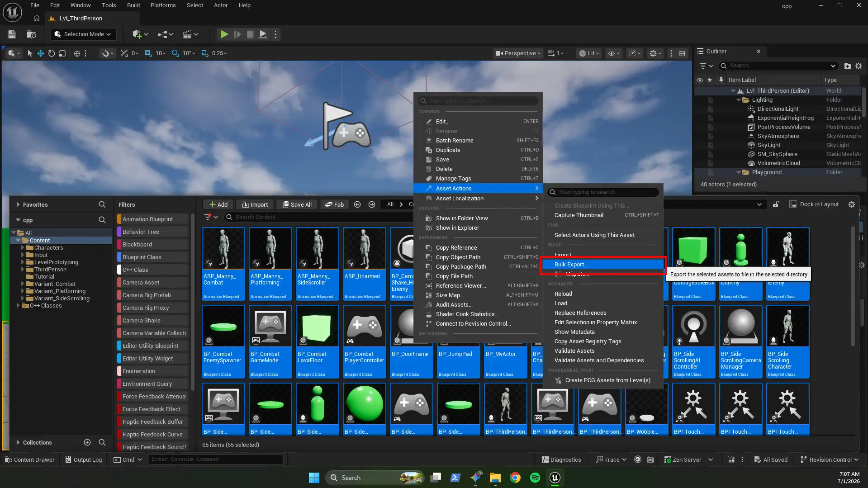Select SkyAtmosphere in the Outliner
This screenshot has width=868, height=488.
click(778, 136)
